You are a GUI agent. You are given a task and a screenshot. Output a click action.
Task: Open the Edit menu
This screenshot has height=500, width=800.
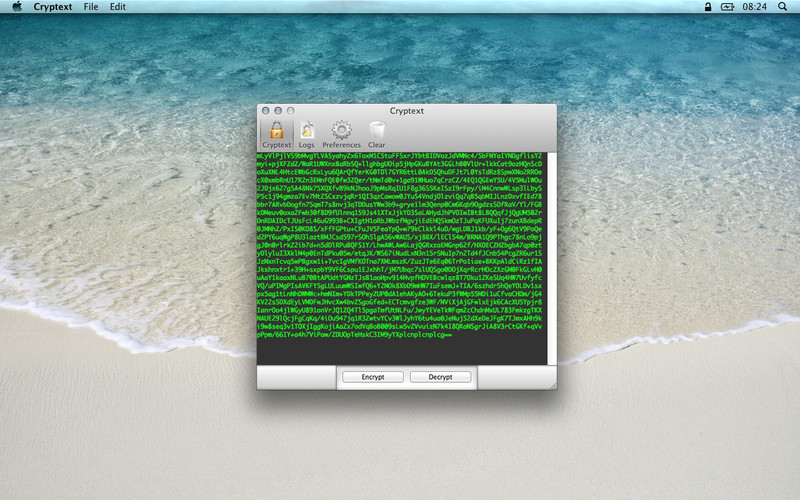118,7
